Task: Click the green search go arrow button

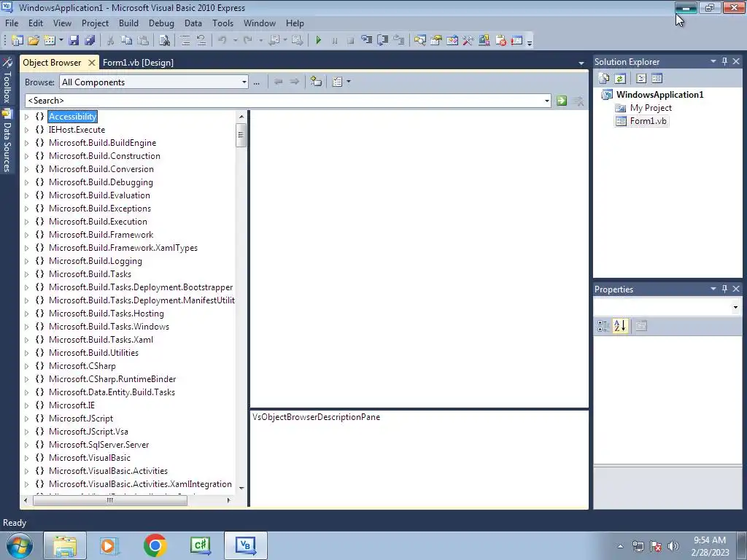Action: coord(562,101)
